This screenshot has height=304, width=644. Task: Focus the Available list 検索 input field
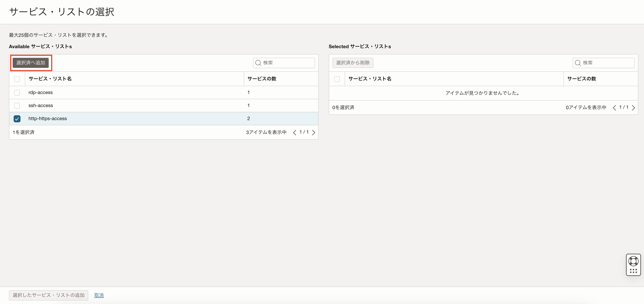[x=287, y=63]
